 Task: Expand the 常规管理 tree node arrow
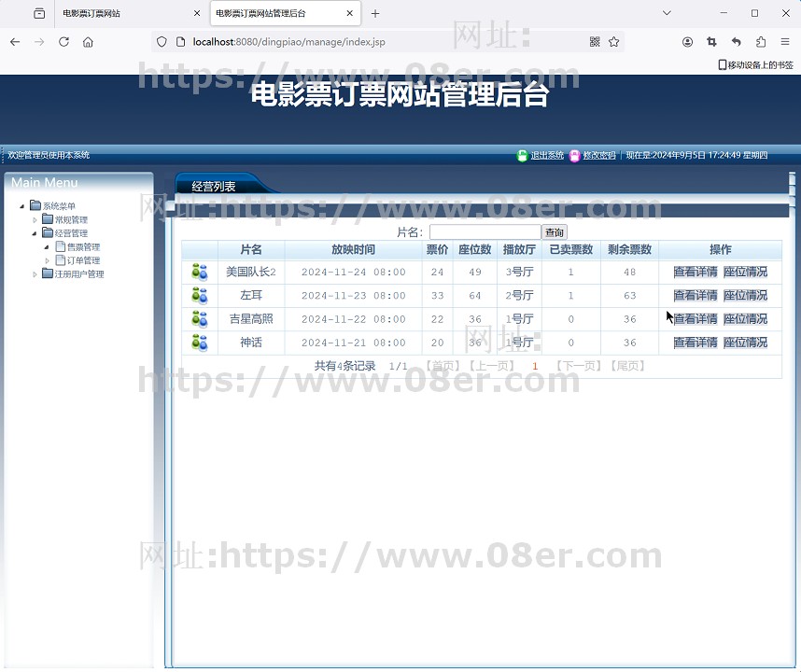coord(35,220)
